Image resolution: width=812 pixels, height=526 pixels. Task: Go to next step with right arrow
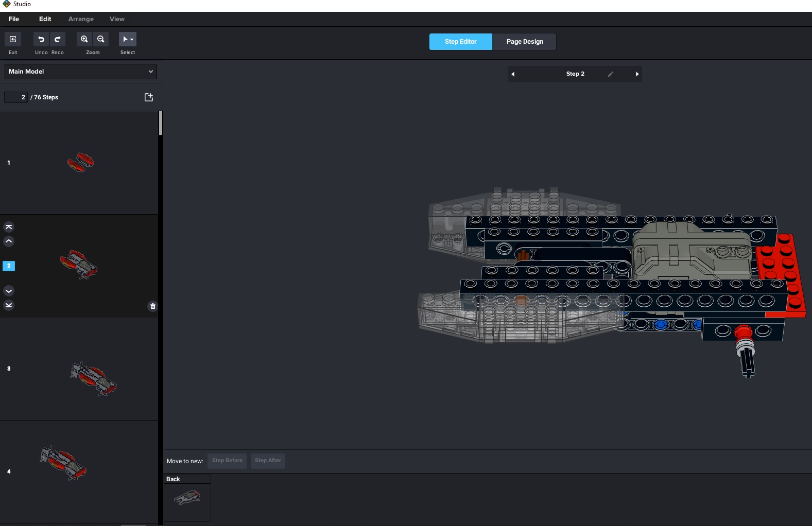click(637, 74)
